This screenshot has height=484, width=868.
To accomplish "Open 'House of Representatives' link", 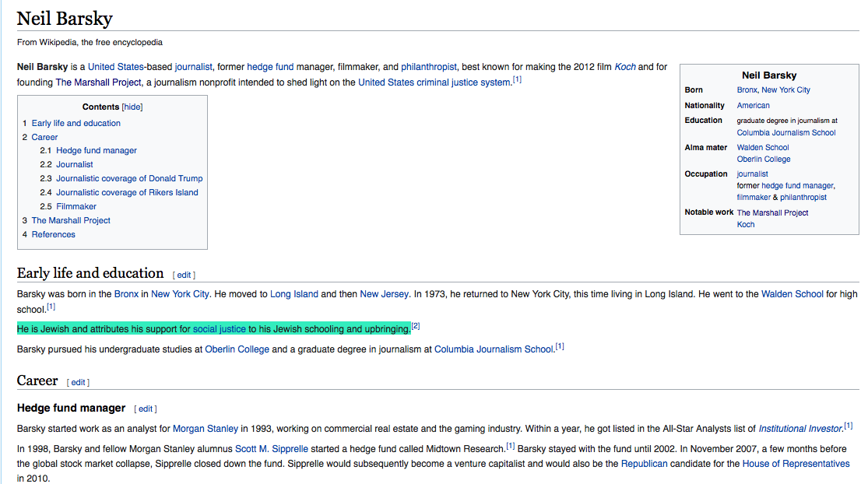I will 796,464.
